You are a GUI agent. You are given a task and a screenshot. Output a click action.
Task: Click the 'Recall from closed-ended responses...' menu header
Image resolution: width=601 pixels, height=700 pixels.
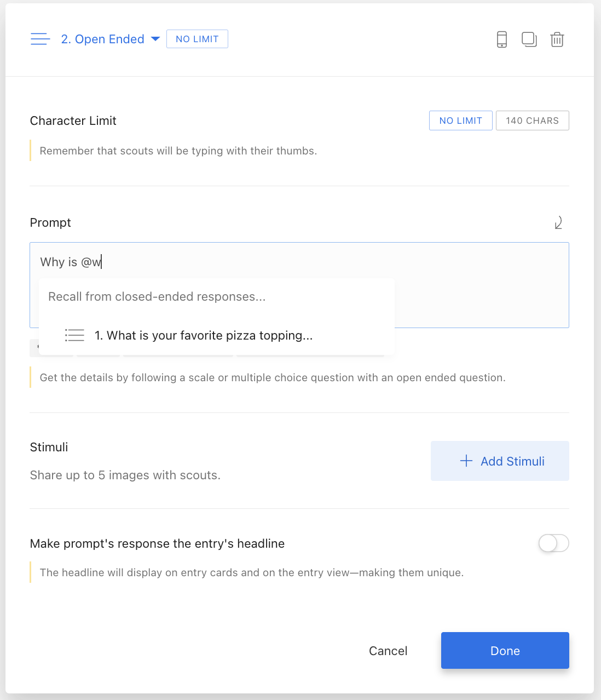[x=157, y=296]
